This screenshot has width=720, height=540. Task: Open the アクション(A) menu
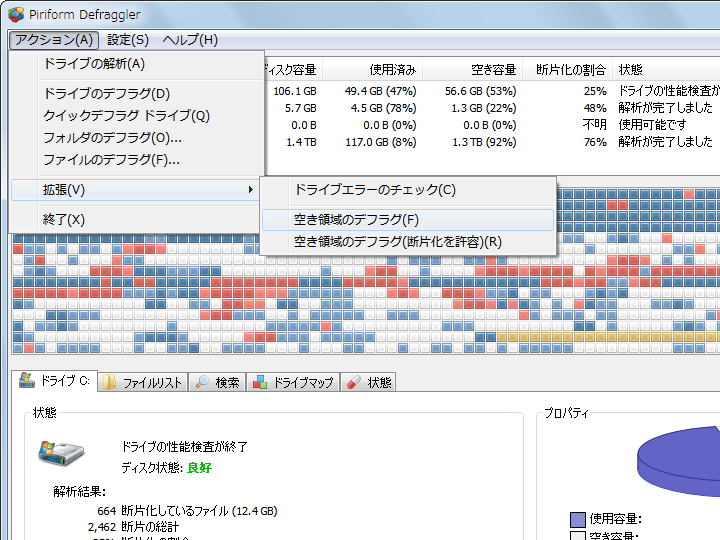(54, 40)
